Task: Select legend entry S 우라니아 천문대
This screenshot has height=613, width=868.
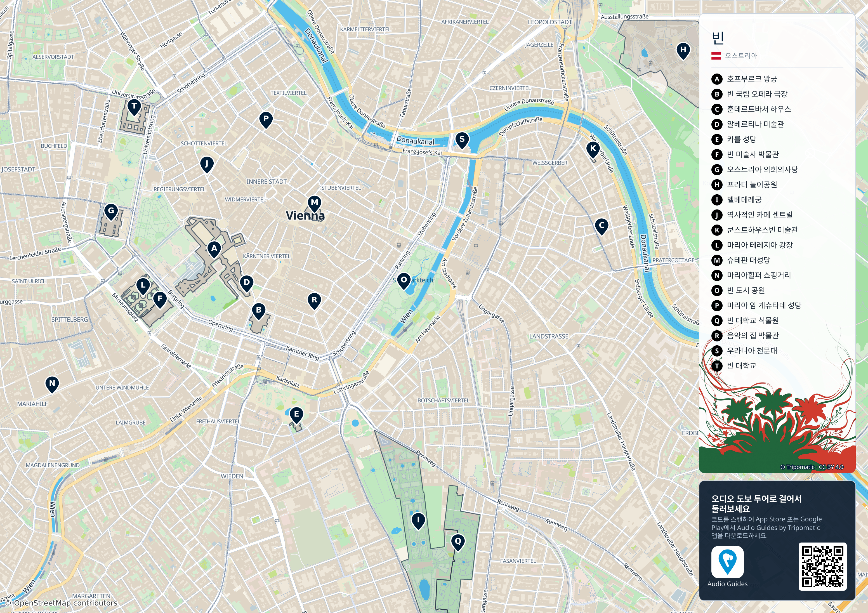Action: click(744, 351)
